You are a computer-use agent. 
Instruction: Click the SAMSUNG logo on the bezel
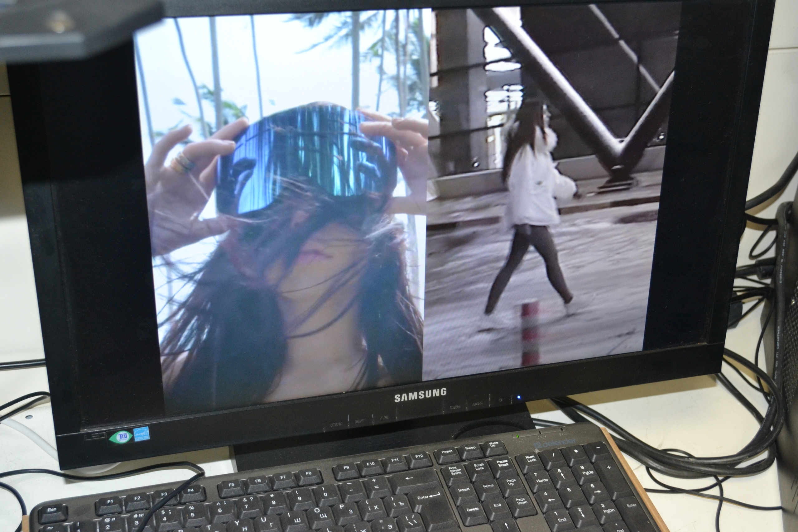(x=420, y=395)
